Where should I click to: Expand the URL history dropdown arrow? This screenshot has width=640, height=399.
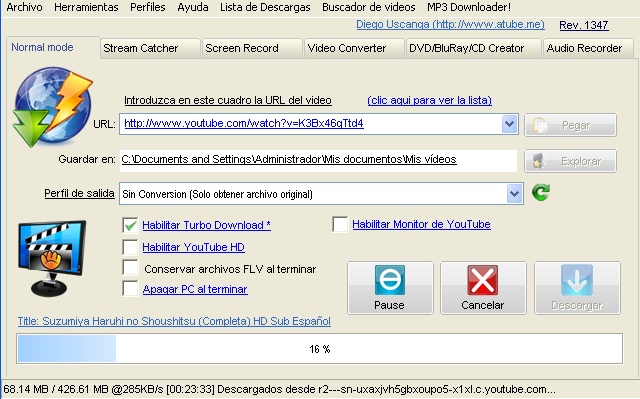[509, 124]
